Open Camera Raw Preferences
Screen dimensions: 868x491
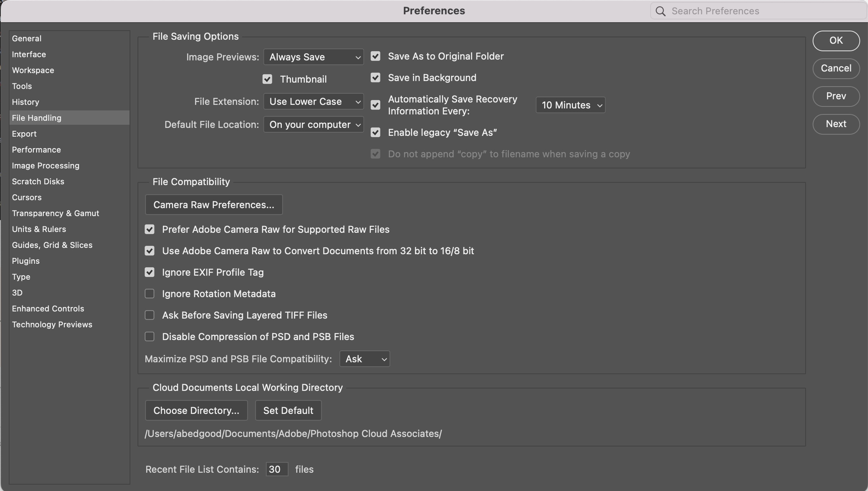pyautogui.click(x=213, y=205)
